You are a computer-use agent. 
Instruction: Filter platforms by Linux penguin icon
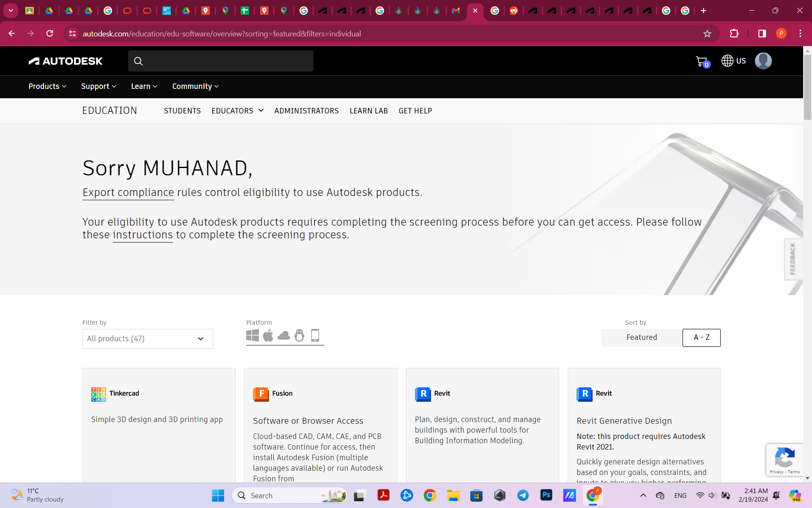tap(299, 336)
